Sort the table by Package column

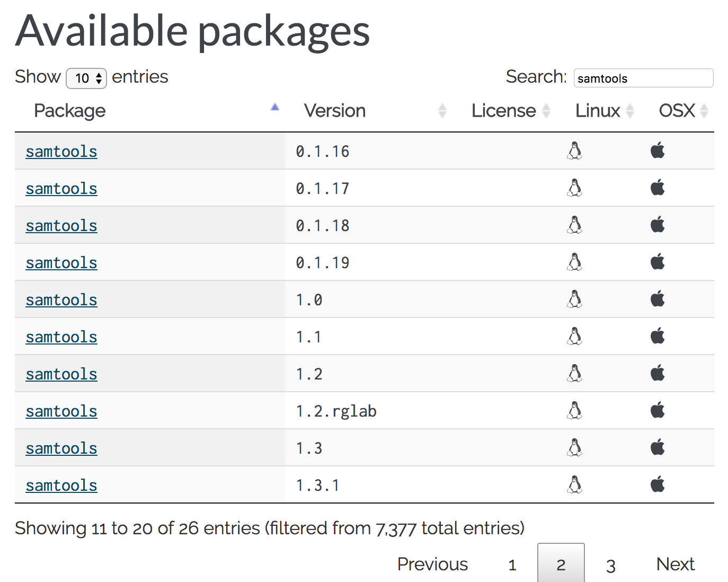pos(70,111)
